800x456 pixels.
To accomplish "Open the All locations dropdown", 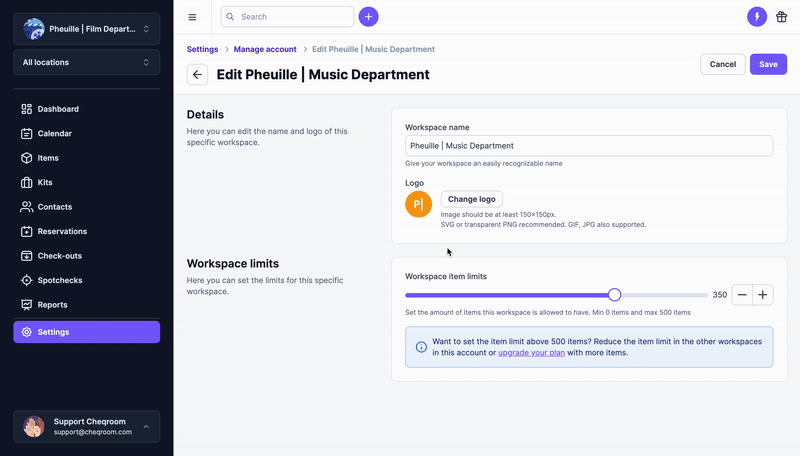I will (x=87, y=62).
